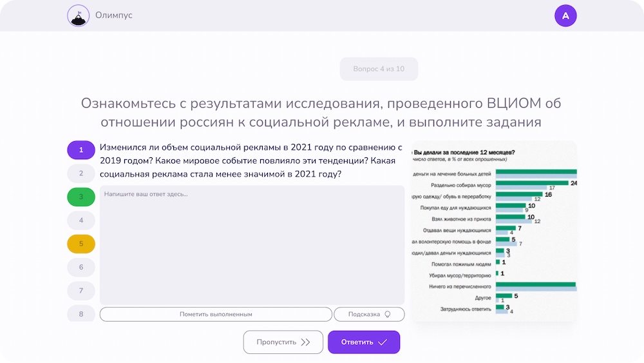The width and height of the screenshot is (644, 363).
Task: Click the Пометить выполненным button
Action: pyautogui.click(x=216, y=315)
